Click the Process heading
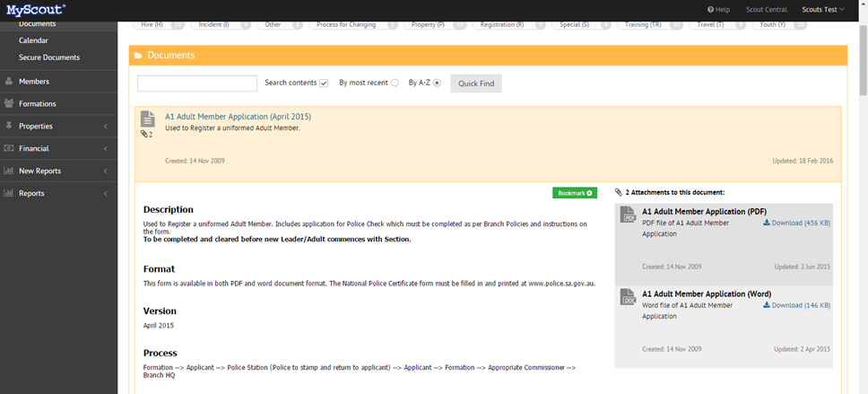This screenshot has width=868, height=394. (160, 353)
